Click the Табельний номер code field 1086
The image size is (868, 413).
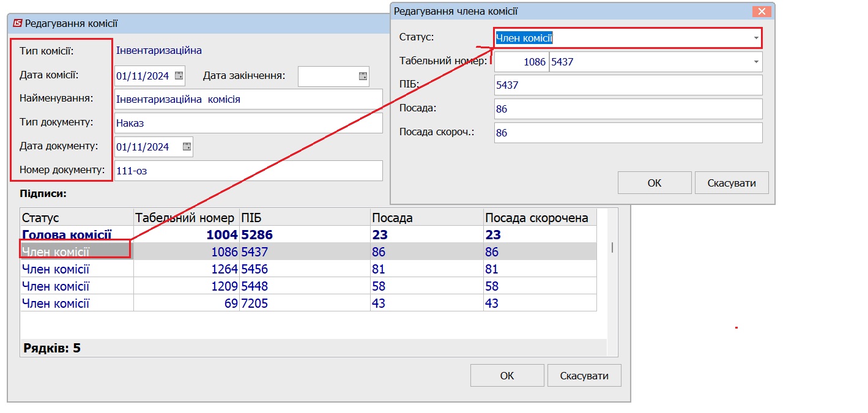tap(521, 62)
